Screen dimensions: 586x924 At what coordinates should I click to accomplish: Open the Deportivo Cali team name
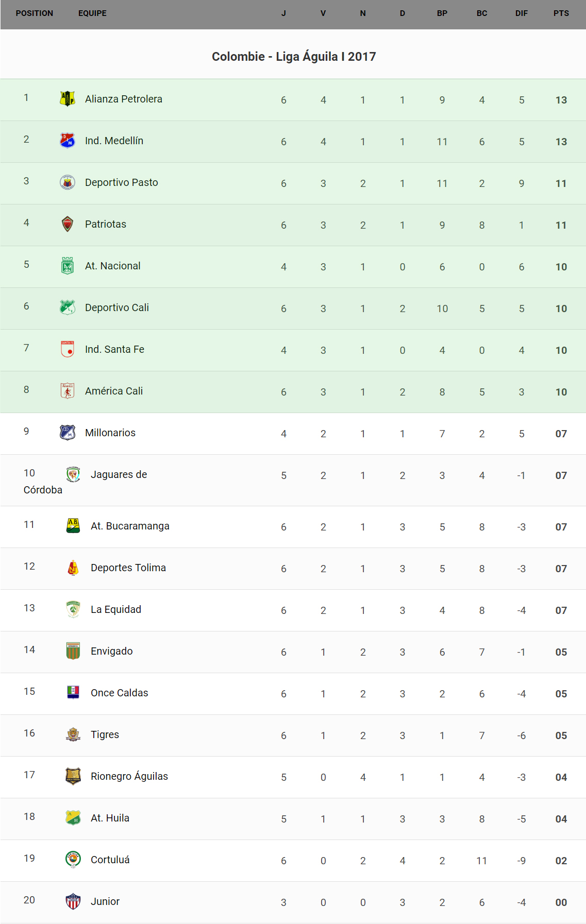pos(117,307)
